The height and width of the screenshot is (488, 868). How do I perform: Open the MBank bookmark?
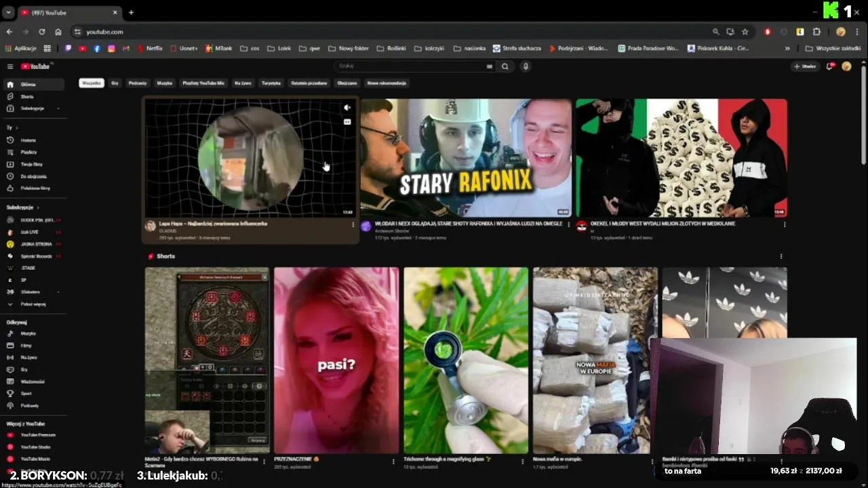(x=219, y=48)
